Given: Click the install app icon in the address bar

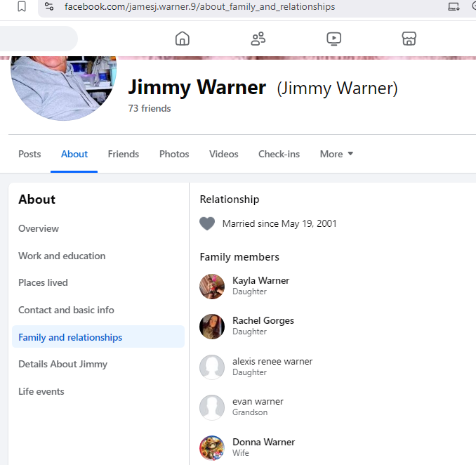Looking at the screenshot, I should pyautogui.click(x=454, y=6).
